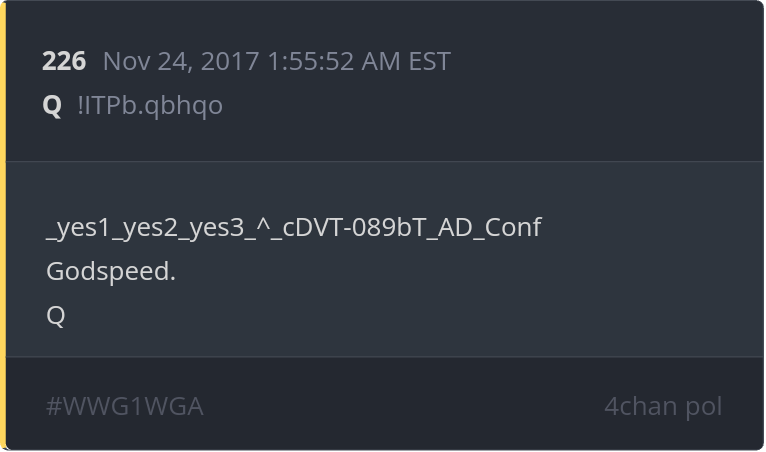Click the EST timezone label
The image size is (766, 452).
pyautogui.click(x=429, y=62)
